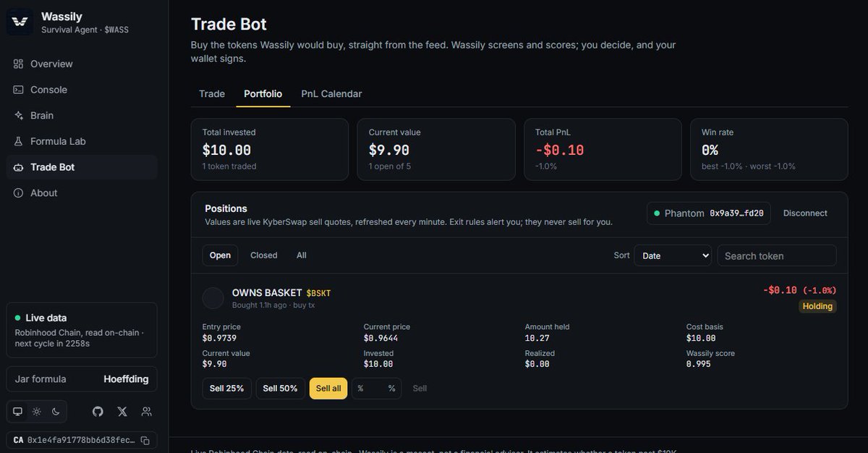Focus the Search token field
This screenshot has height=453, width=868.
click(777, 255)
